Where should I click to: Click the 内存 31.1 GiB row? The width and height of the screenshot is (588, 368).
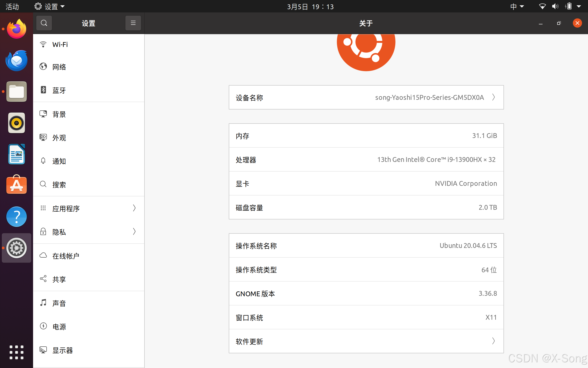point(366,135)
